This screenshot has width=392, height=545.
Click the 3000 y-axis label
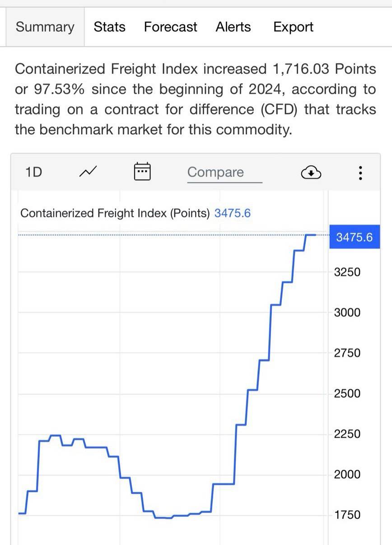(347, 312)
